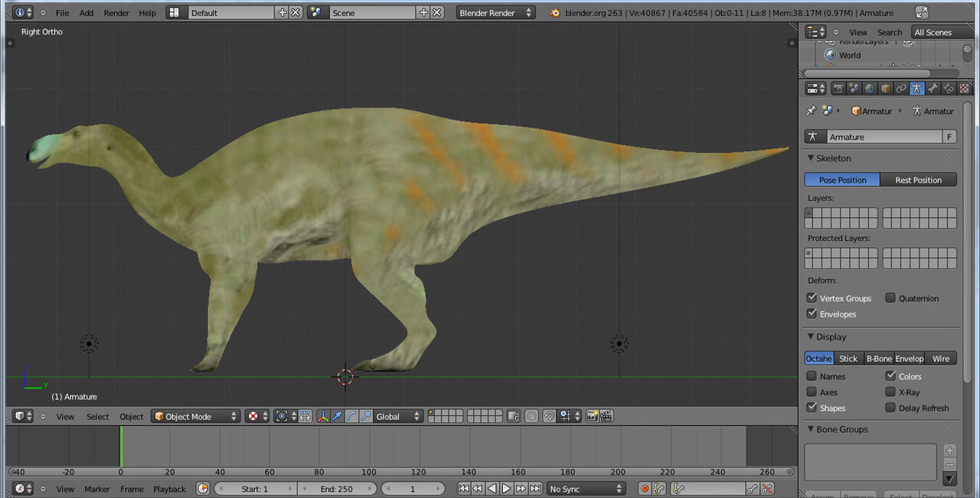
Task: Toggle the Shapes display checkbox
Action: [x=812, y=408]
